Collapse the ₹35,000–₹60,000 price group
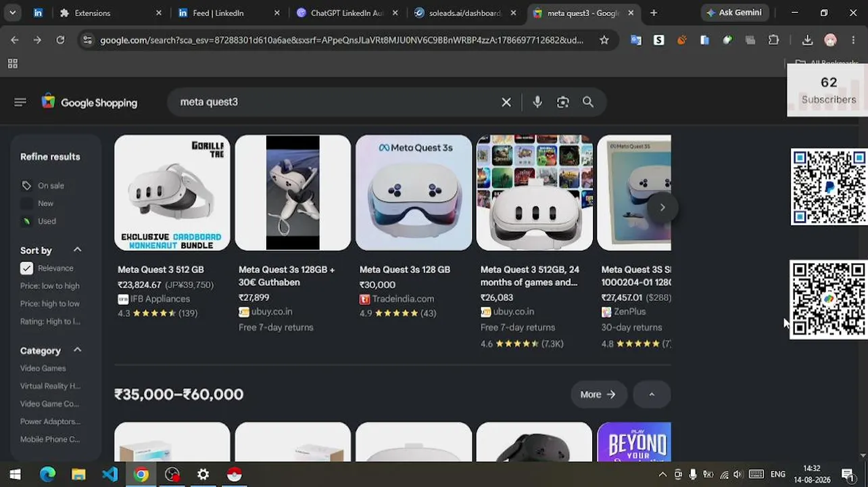 pyautogui.click(x=652, y=394)
